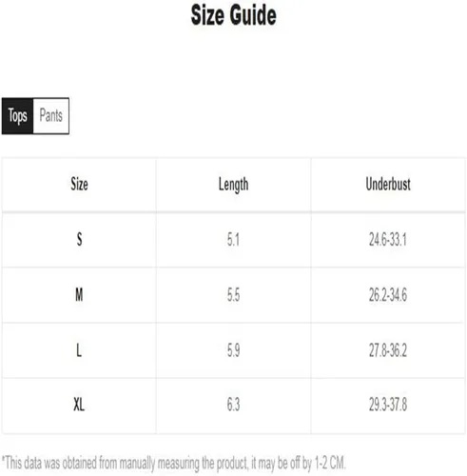Click the Size Guide heading
The image size is (467, 476).
pyautogui.click(x=234, y=15)
